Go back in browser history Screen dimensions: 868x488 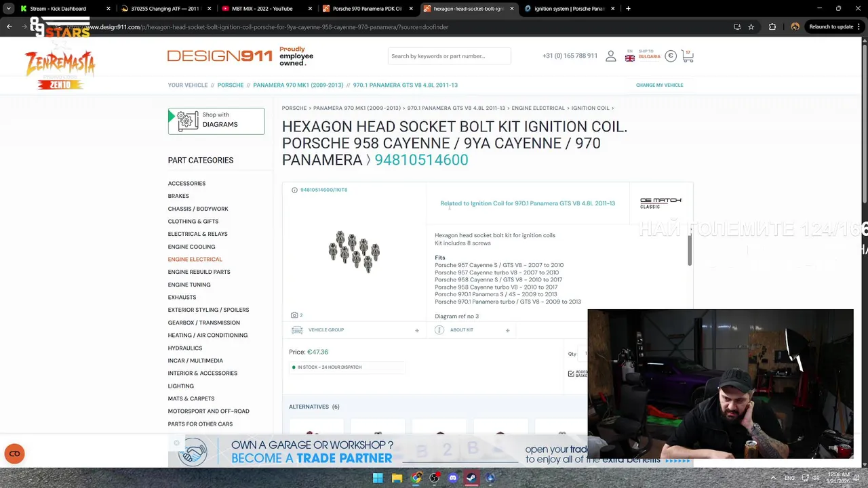[9, 27]
